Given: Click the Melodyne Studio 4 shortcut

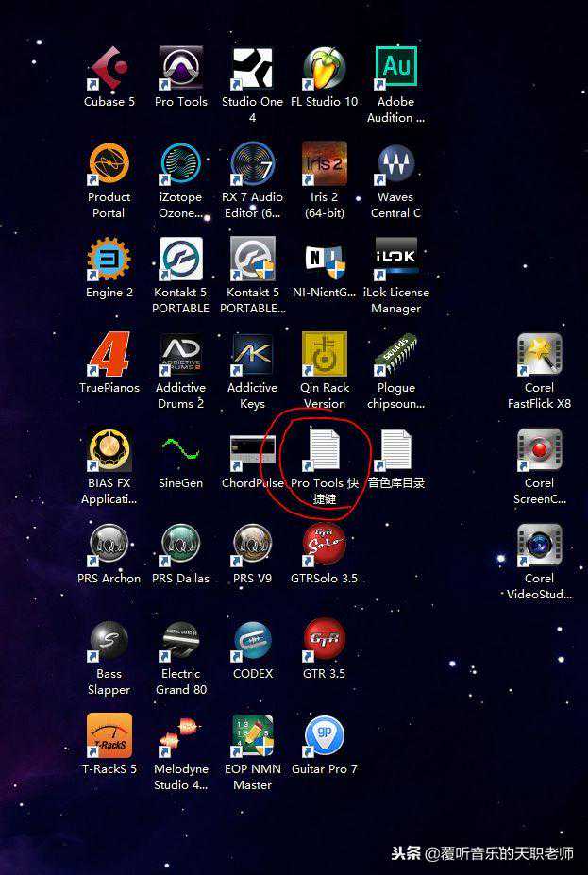Looking at the screenshot, I should tap(180, 737).
